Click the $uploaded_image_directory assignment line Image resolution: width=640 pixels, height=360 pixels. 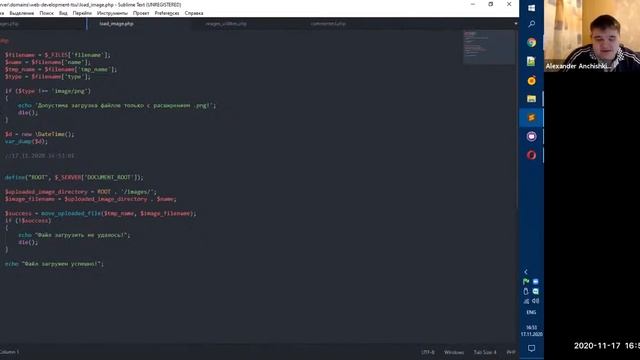point(81,192)
